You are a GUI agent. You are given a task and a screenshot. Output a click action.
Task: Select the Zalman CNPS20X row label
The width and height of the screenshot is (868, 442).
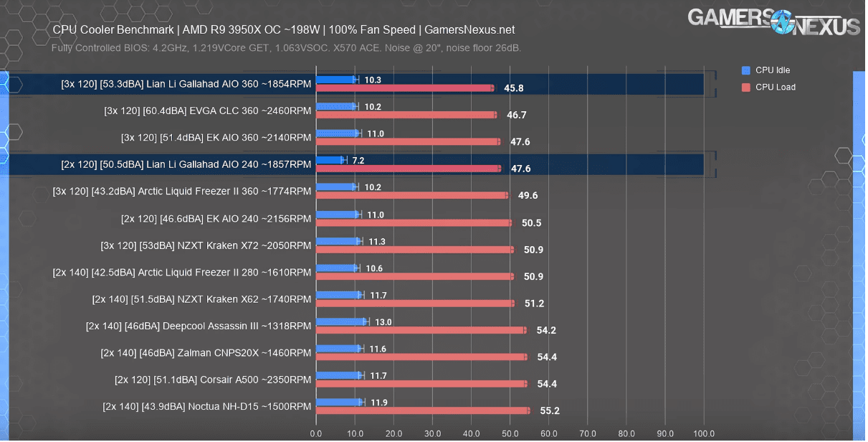(x=206, y=352)
